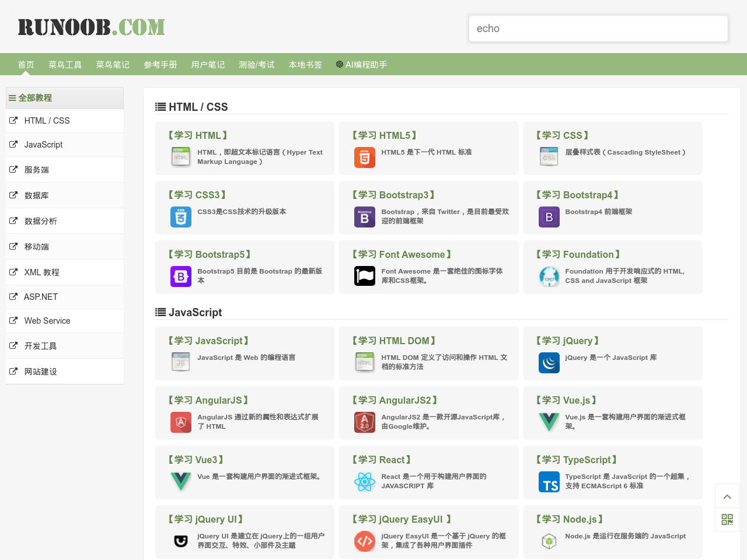Click the jQuery logo icon

(549, 362)
